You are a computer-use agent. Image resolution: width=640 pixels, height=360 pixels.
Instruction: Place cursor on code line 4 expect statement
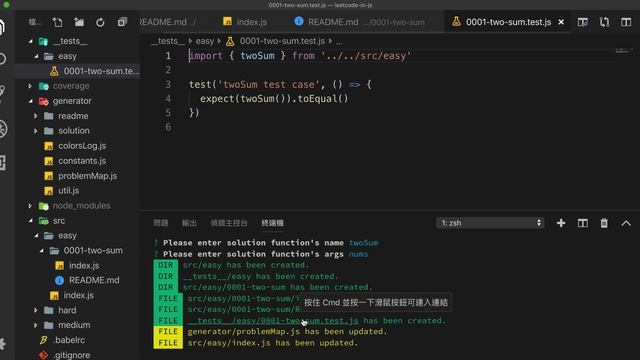click(274, 99)
